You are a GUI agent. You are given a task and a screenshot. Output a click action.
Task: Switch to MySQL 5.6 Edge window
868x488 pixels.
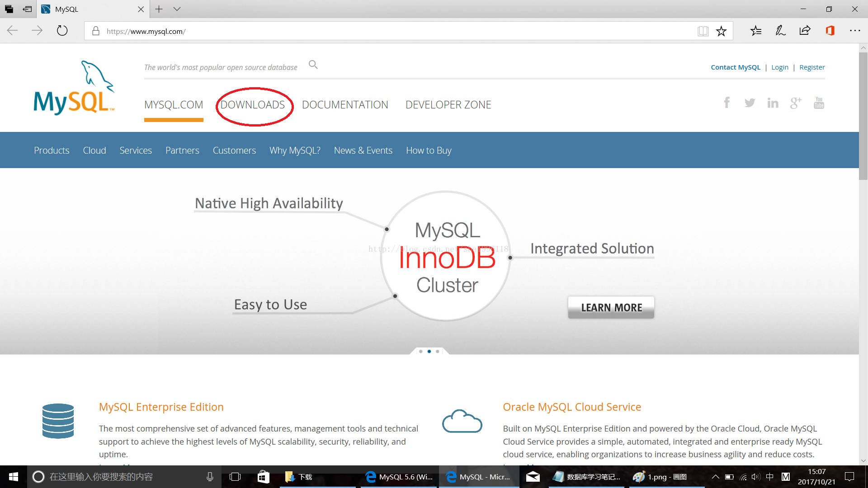coord(399,477)
